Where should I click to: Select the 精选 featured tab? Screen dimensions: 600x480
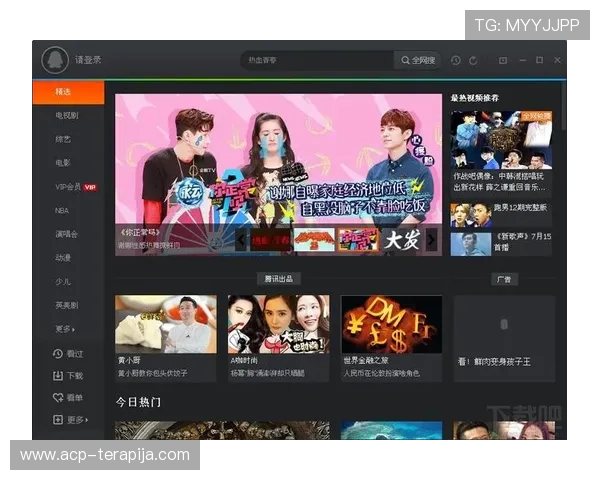pos(68,92)
